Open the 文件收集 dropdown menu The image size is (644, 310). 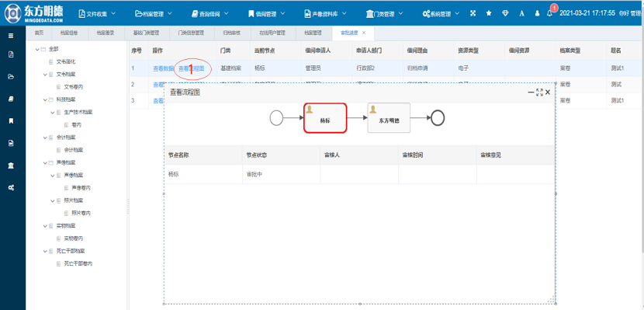[97, 13]
